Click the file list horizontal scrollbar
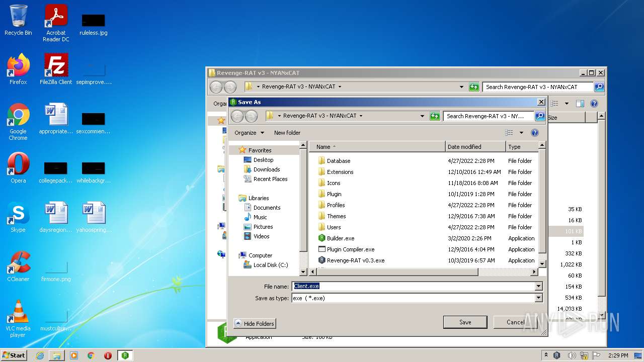The height and width of the screenshot is (362, 644). (397, 272)
